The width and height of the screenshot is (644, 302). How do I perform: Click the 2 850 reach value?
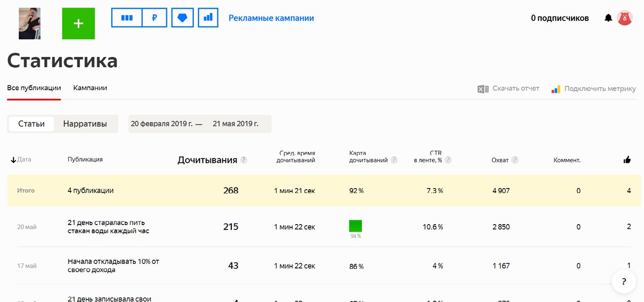click(501, 227)
